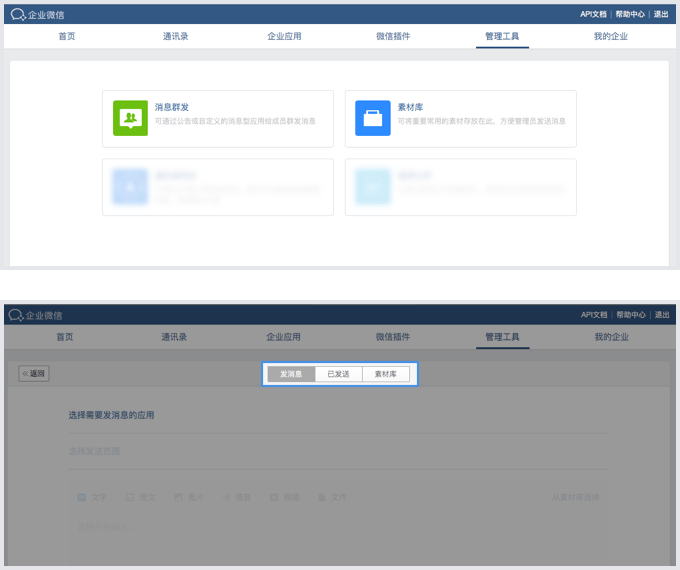The height and width of the screenshot is (570, 680).
Task: Open 通讯录 tab in upper window
Action: (x=175, y=36)
